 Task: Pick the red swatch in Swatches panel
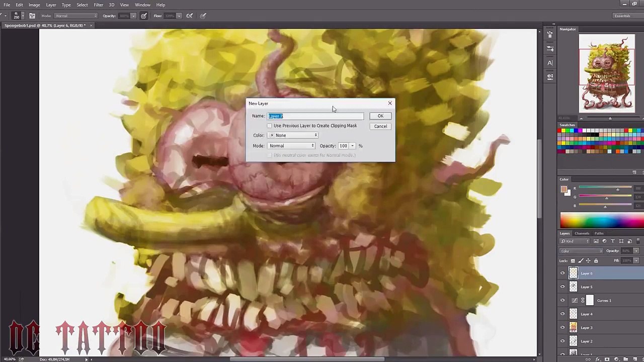pos(558,131)
